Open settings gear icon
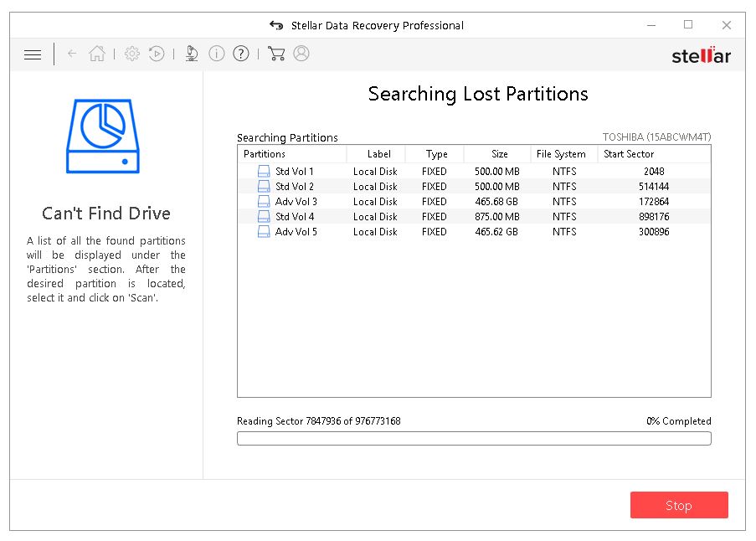The height and width of the screenshot is (541, 756). (131, 54)
